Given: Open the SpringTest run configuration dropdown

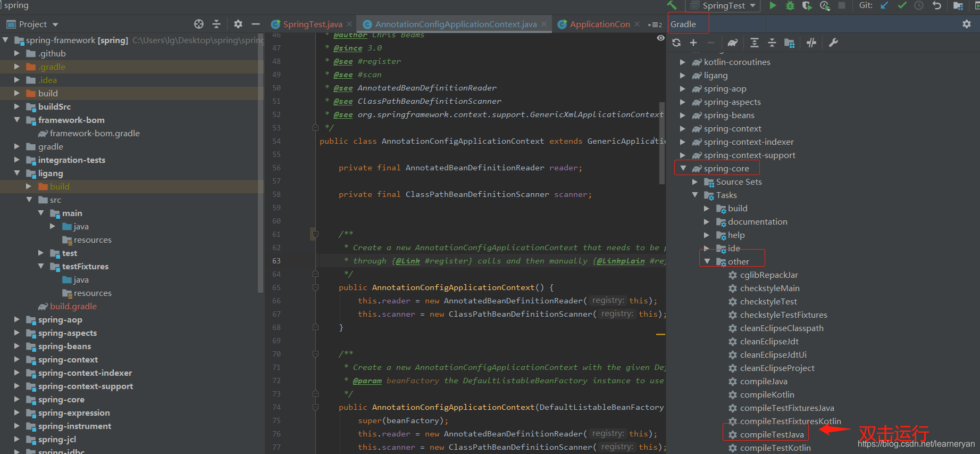Looking at the screenshot, I should 724,5.
